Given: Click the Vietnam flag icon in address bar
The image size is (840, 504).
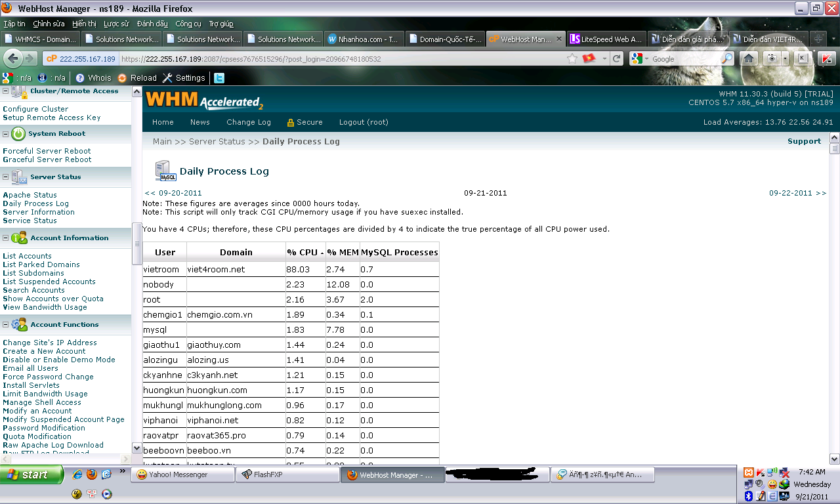Looking at the screenshot, I should (588, 58).
